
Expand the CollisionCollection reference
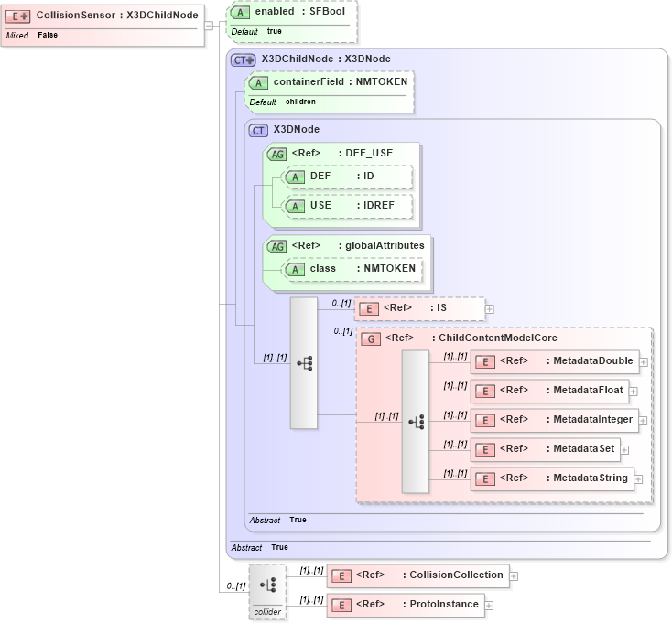click(514, 576)
